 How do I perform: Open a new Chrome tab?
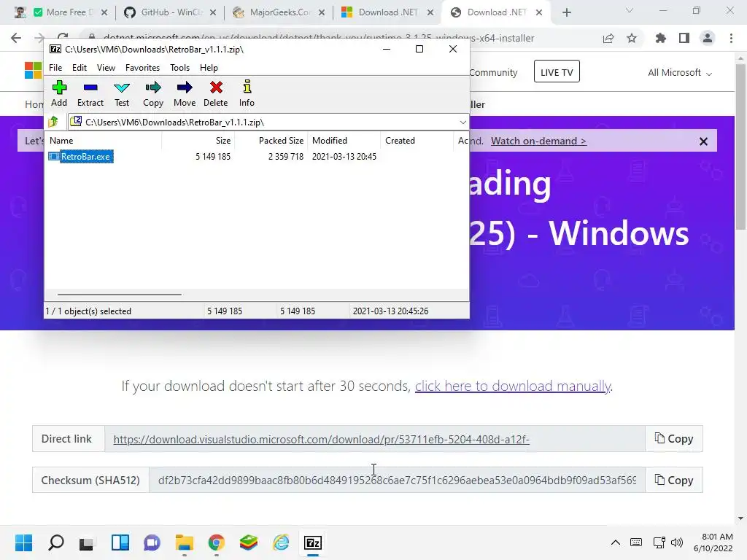(x=566, y=12)
